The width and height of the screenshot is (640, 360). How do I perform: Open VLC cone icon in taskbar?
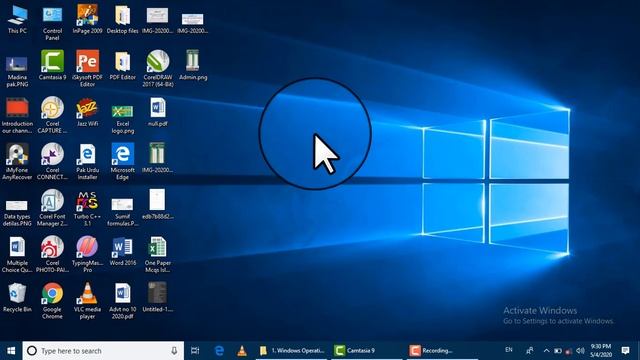pos(242,351)
